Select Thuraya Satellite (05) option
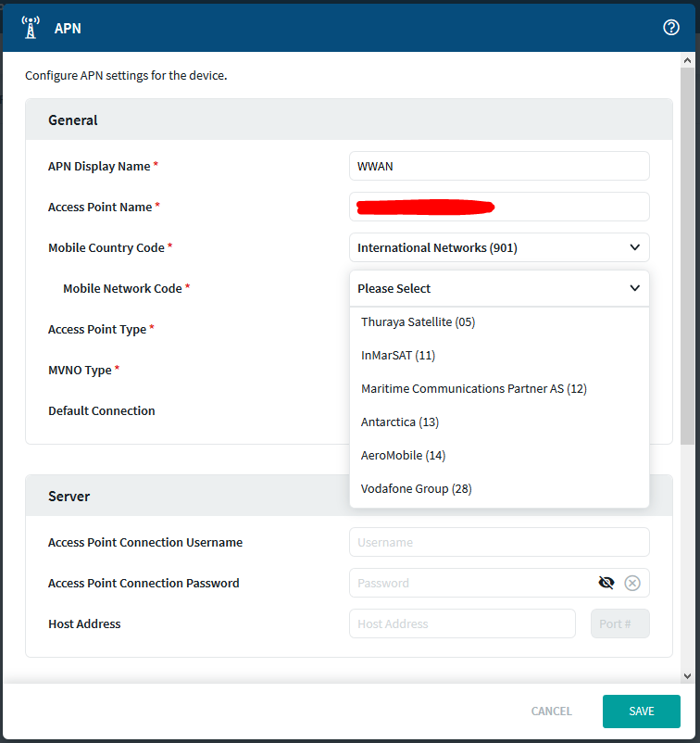Screen dimensions: 700x743 pos(418,321)
